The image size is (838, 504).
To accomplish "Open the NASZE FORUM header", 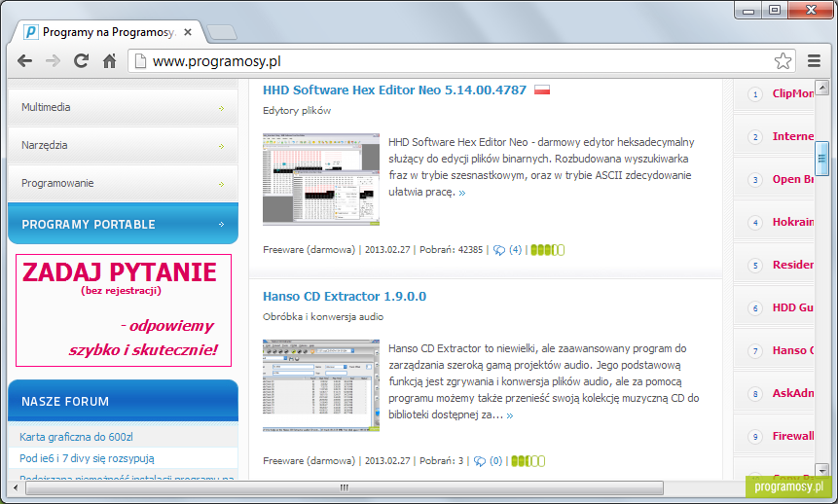I will click(123, 401).
